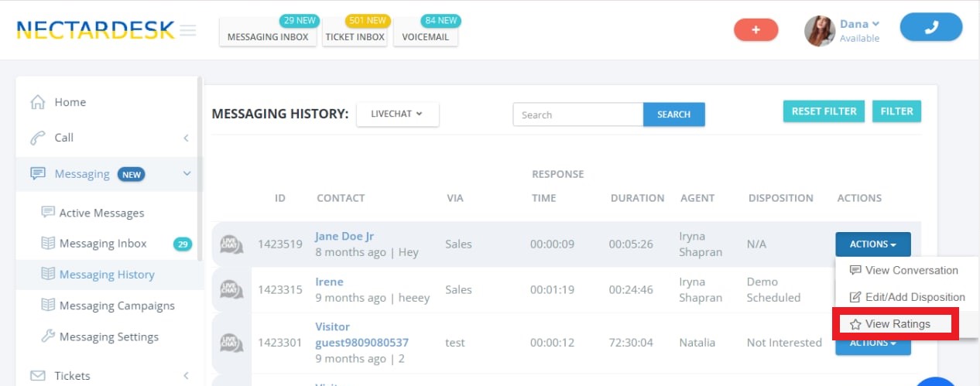This screenshot has width=980, height=386.
Task: Open the phone dialer button
Action: tap(931, 27)
